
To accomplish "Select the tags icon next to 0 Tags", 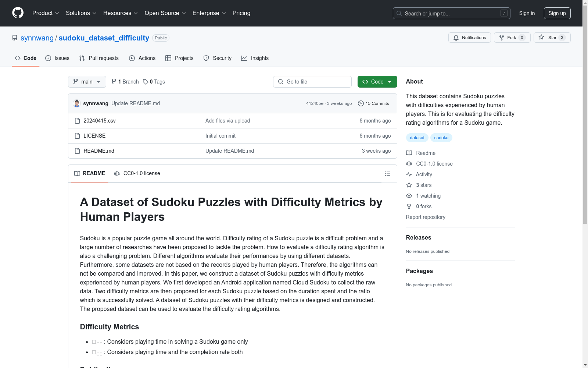I will coord(146,82).
